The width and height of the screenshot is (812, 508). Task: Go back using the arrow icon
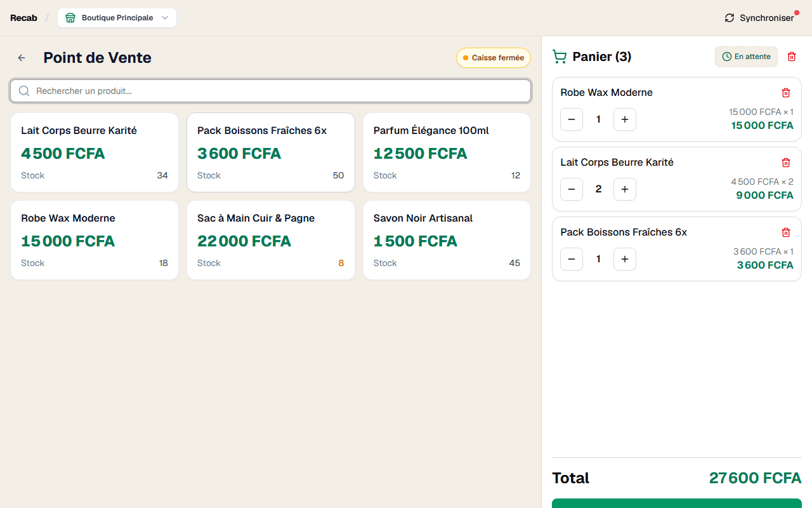pos(22,58)
